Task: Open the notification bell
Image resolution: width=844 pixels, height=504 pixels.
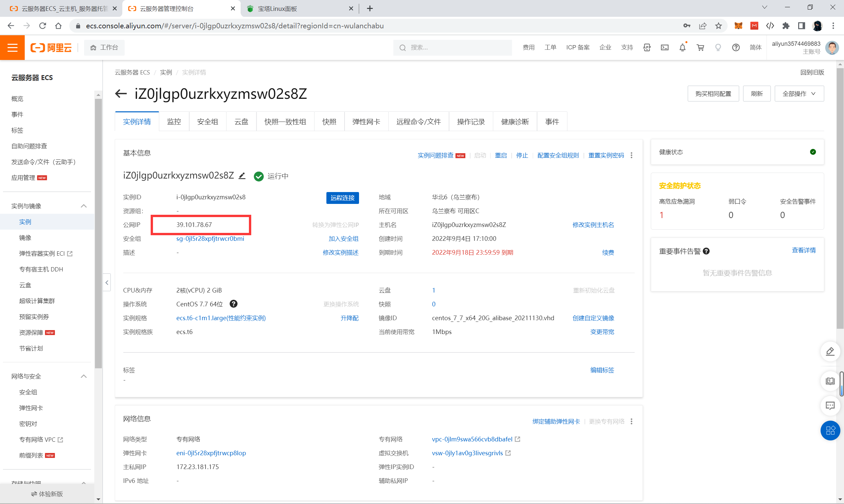Action: click(x=682, y=47)
